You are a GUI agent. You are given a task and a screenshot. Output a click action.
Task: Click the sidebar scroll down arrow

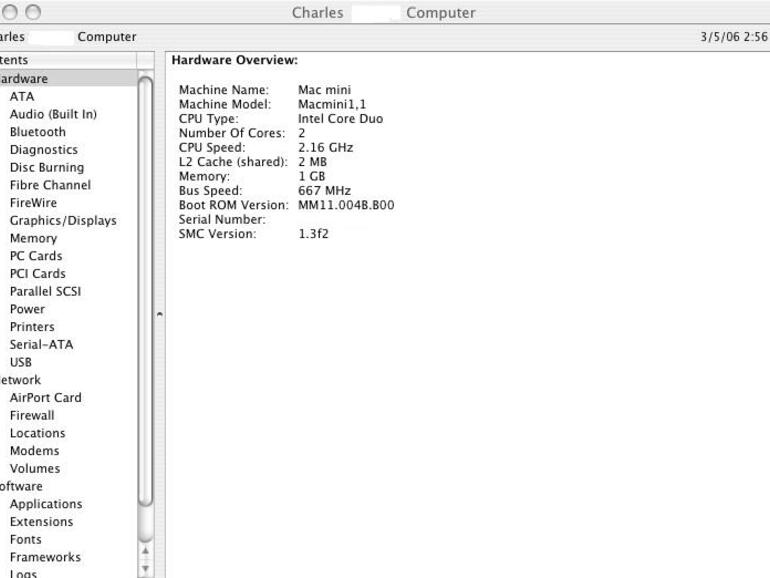coord(145,569)
